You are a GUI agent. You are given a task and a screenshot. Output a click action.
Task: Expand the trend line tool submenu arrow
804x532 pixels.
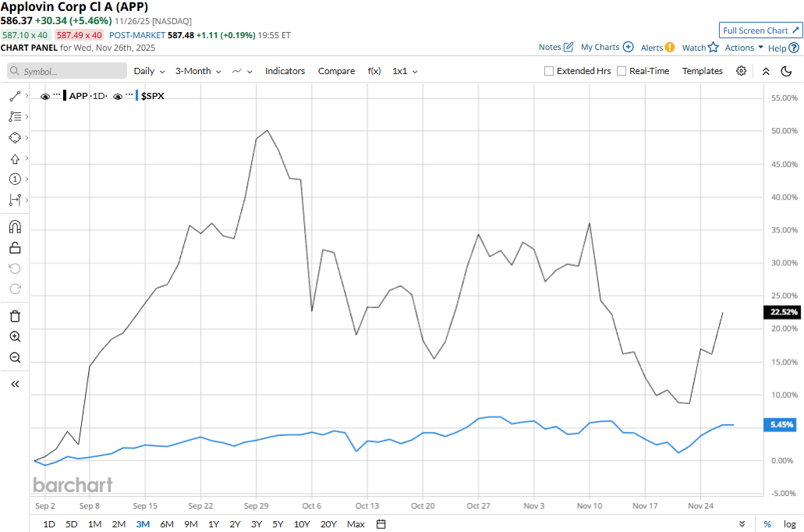tap(27, 96)
